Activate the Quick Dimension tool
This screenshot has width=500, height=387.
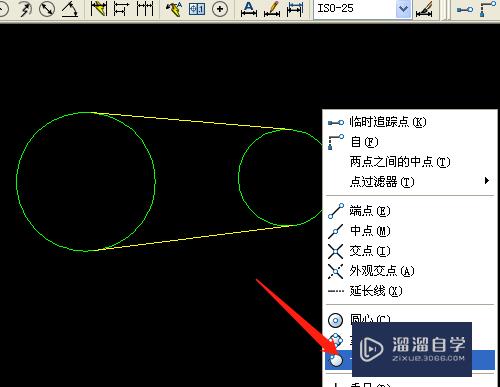pyautogui.click(x=98, y=9)
